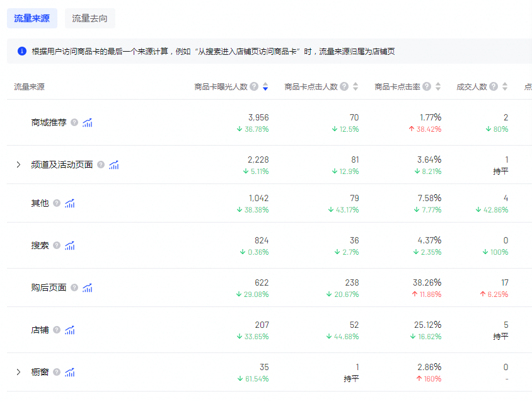The height and width of the screenshot is (401, 532).
Task: Toggle descending sort on 商品卡曝光人数
Action: click(265, 88)
